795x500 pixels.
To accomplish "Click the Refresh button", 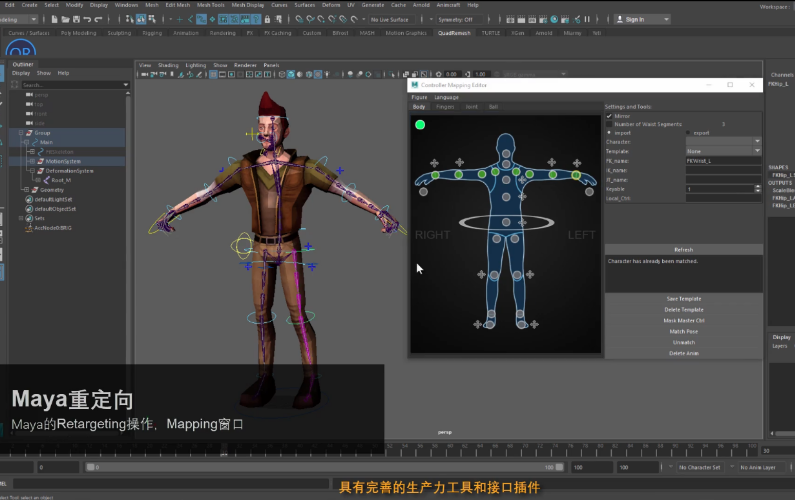I will click(x=683, y=249).
